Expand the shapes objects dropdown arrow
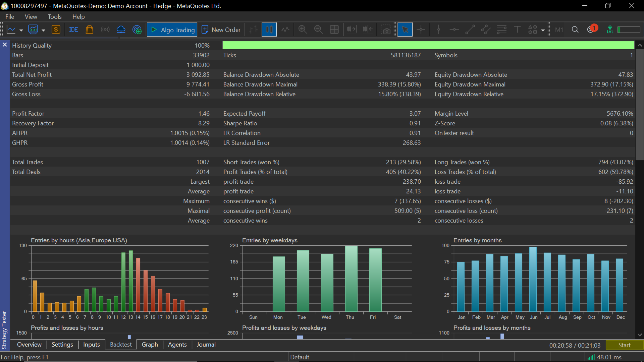This screenshot has height=362, width=644. click(x=543, y=30)
